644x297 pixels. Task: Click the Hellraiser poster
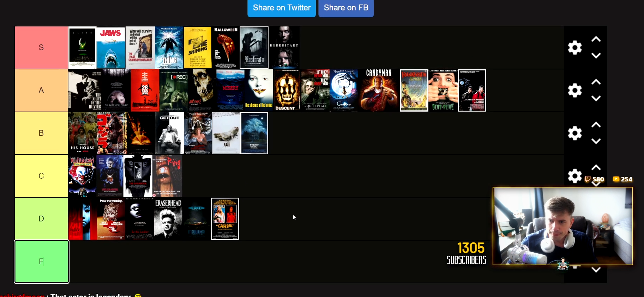[x=110, y=176]
